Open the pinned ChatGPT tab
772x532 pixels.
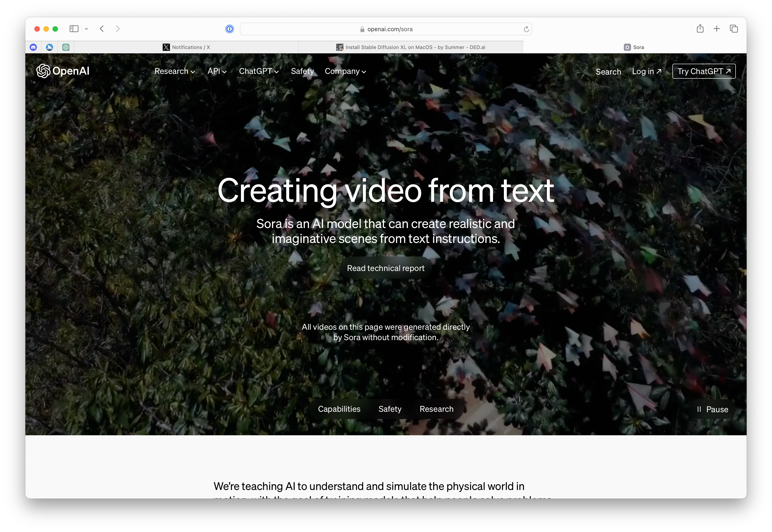pyautogui.click(x=66, y=47)
